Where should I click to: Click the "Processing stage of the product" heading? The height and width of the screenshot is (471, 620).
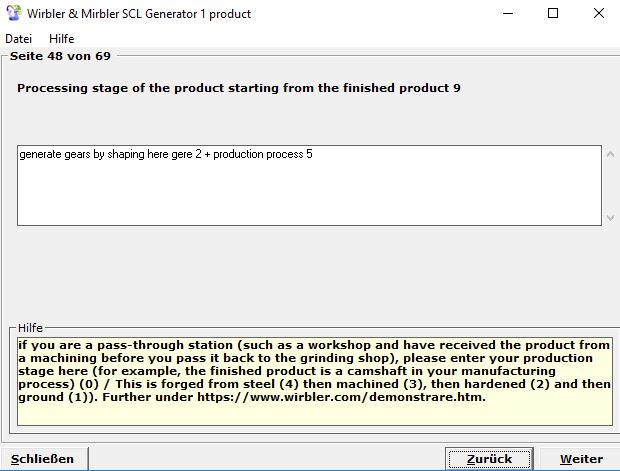(x=239, y=88)
